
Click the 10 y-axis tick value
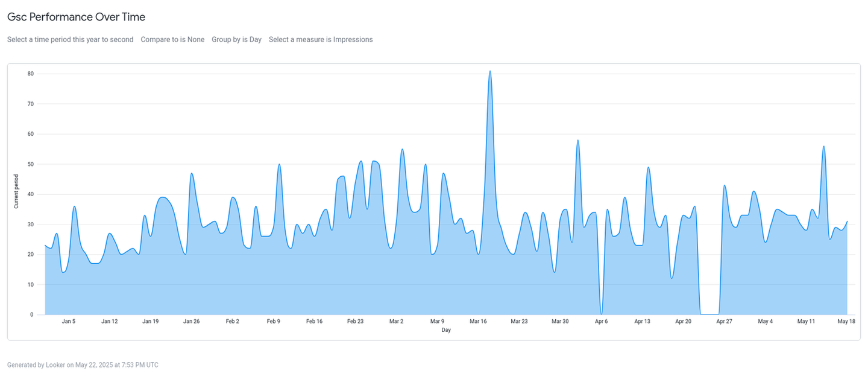tap(30, 285)
